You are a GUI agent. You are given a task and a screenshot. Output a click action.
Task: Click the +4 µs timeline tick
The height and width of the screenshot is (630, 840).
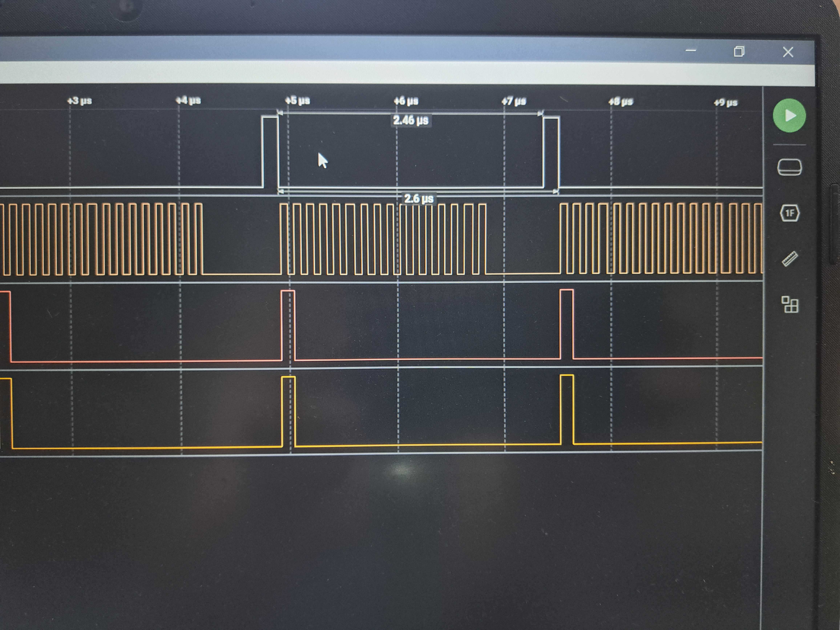(188, 101)
